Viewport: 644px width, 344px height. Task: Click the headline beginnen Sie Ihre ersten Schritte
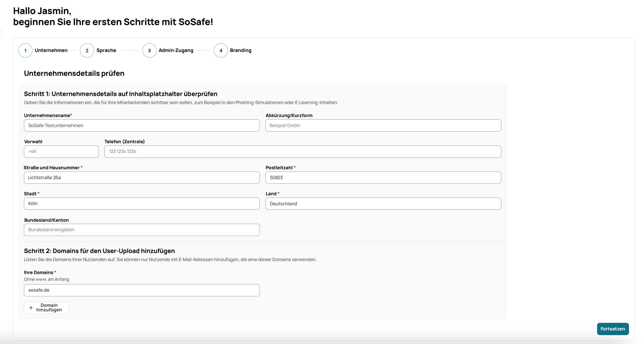click(x=113, y=22)
